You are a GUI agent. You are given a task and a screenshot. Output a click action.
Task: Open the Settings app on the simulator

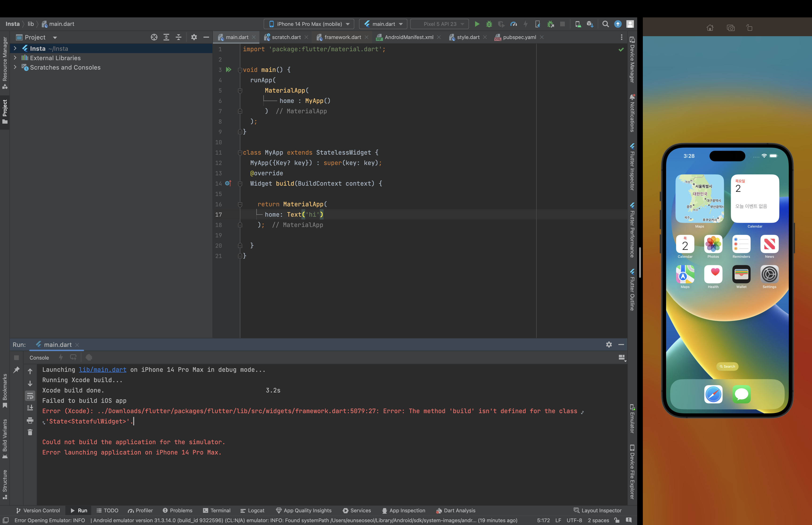tap(769, 274)
